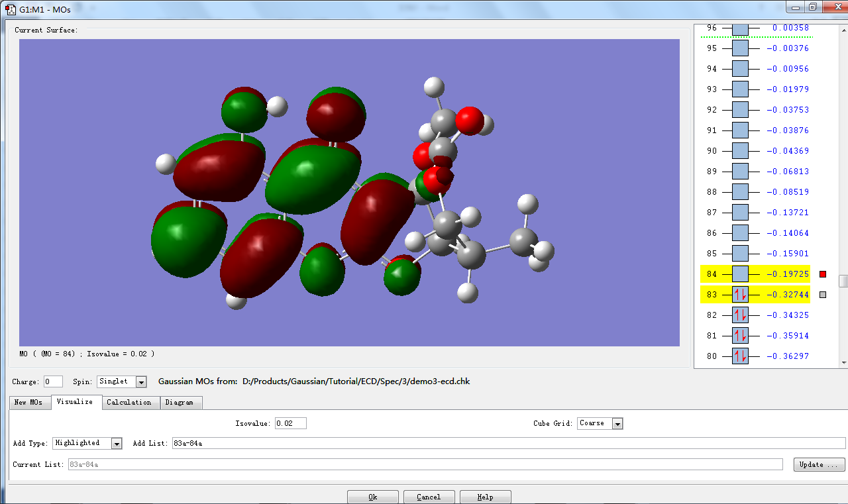Click the orbital 81 electron-pair box

(740, 336)
